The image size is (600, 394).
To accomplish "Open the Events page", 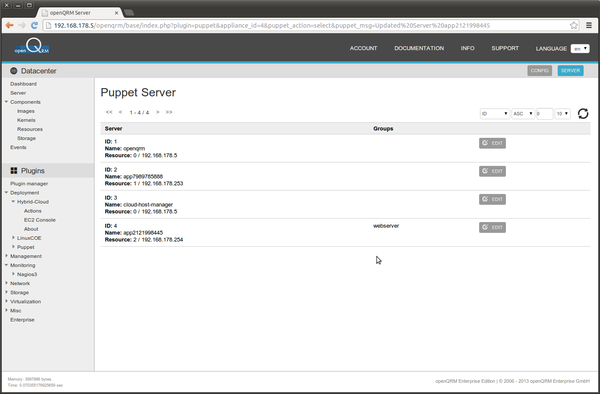I will coord(18,147).
